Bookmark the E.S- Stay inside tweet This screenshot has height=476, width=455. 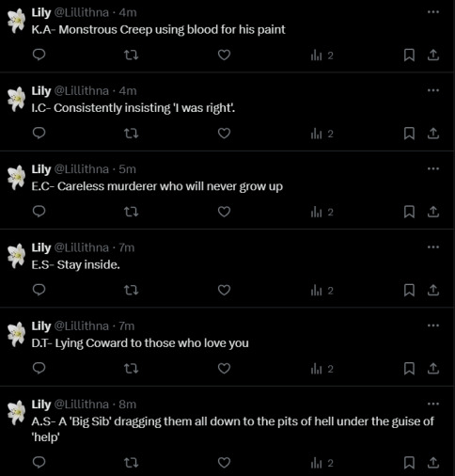pyautogui.click(x=409, y=291)
